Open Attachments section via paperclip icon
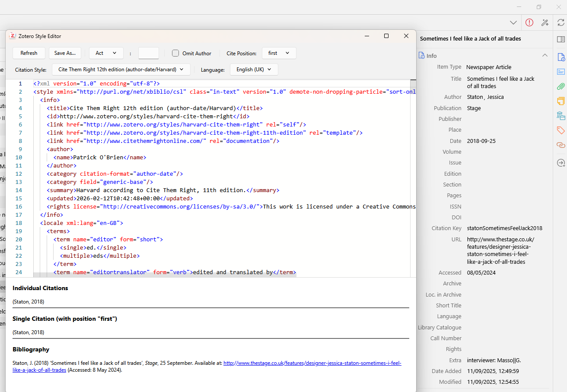Viewport: 567px width, 392px height. point(561,86)
